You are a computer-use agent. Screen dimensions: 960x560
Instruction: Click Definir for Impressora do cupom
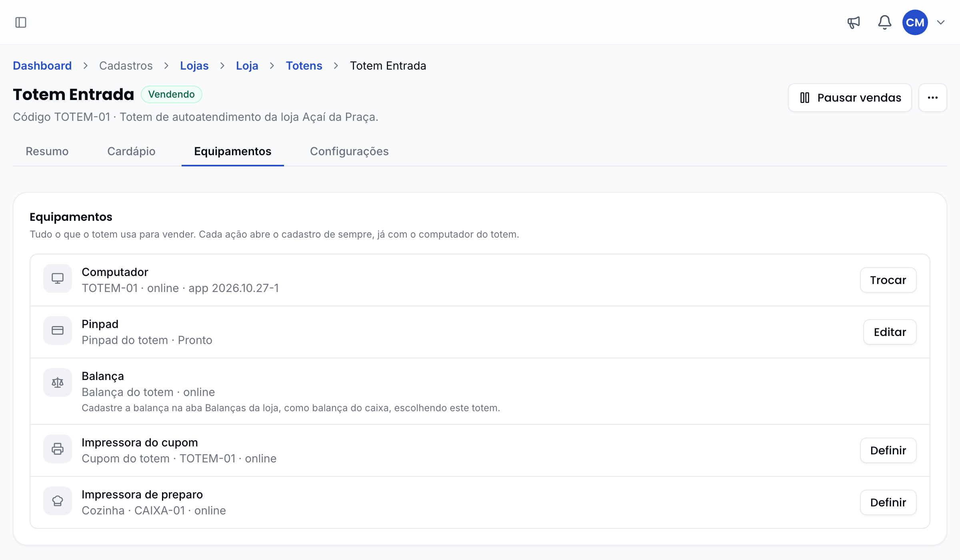point(888,450)
